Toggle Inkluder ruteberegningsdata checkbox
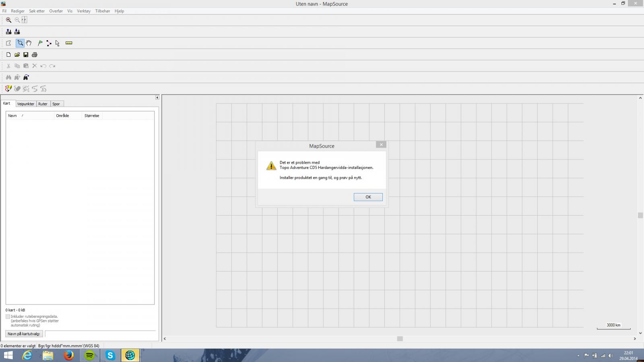Screen dimensions: 644x362 click(x=8, y=317)
